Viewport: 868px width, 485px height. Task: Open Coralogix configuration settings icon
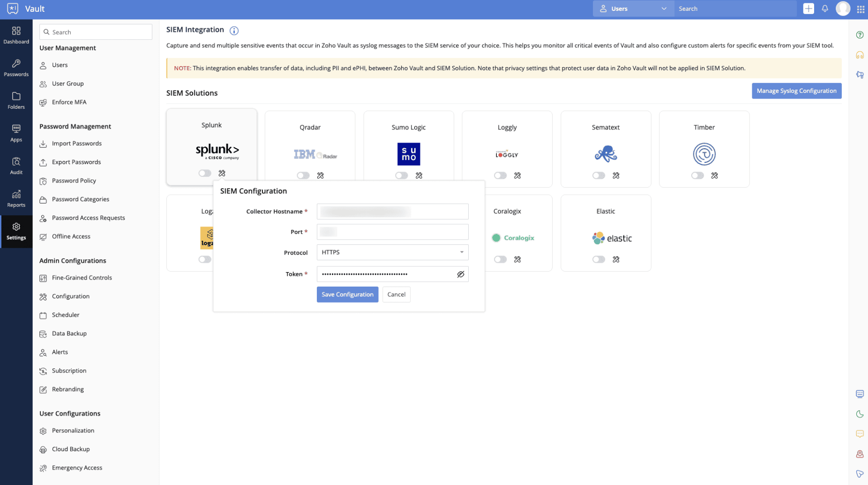[517, 259]
